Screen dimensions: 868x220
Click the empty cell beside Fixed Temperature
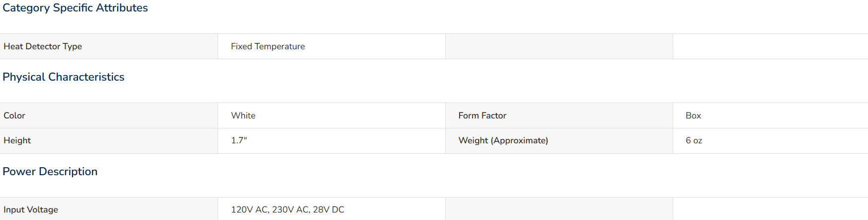pyautogui.click(x=559, y=46)
